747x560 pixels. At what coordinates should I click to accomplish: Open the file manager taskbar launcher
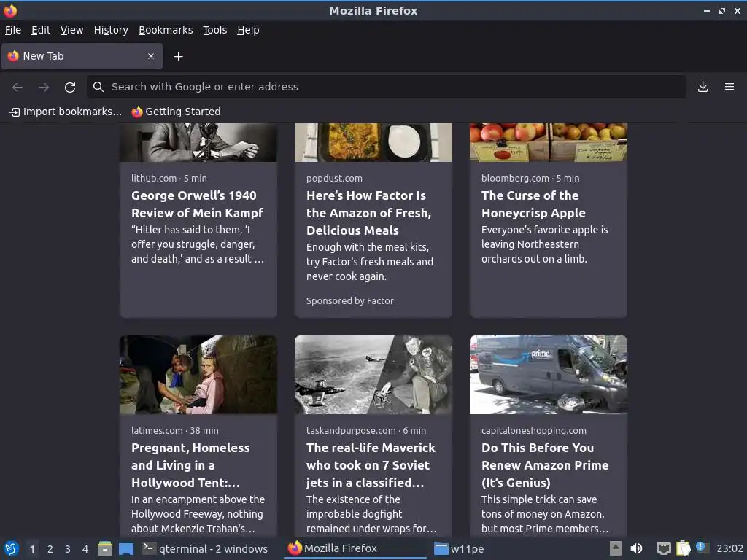tap(105, 548)
